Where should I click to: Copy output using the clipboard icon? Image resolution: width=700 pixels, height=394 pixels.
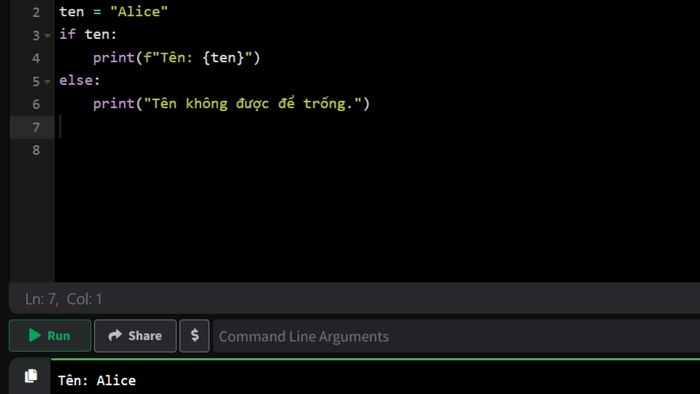[31, 376]
